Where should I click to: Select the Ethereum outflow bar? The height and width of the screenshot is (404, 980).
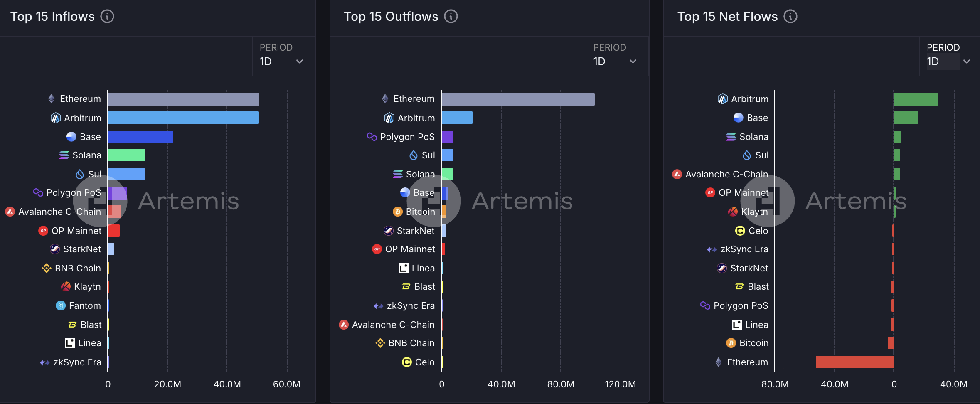[518, 99]
